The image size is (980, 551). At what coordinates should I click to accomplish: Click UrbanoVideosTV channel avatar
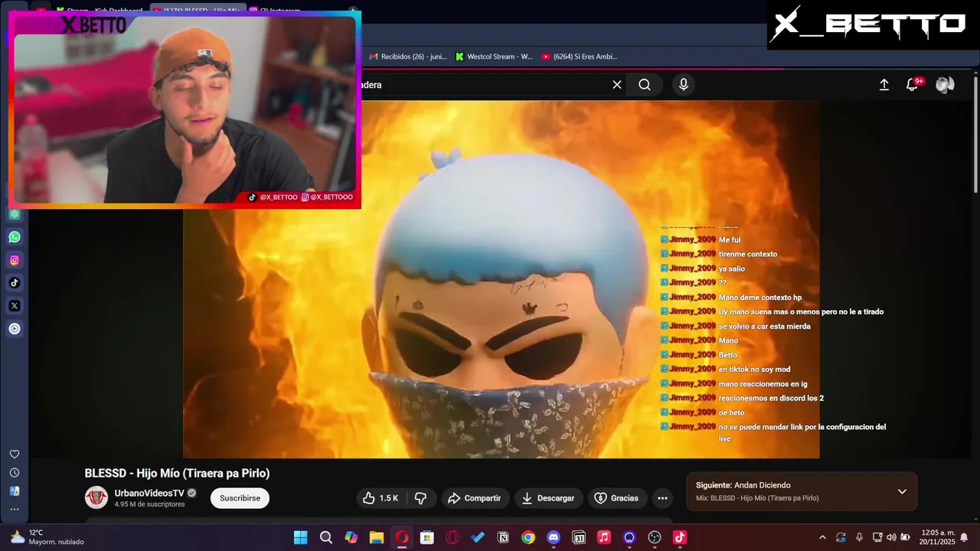(x=96, y=497)
